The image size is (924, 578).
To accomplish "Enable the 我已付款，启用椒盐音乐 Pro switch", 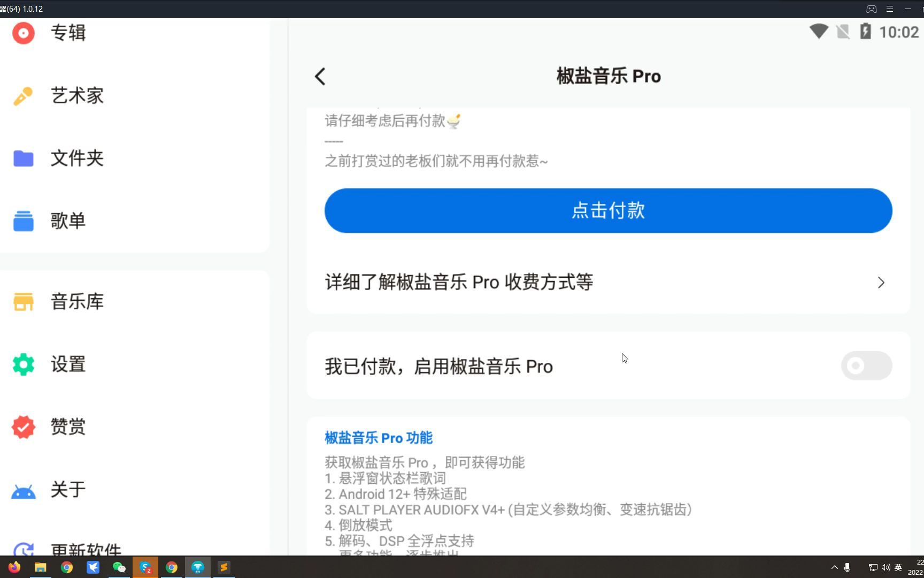I will click(x=866, y=366).
